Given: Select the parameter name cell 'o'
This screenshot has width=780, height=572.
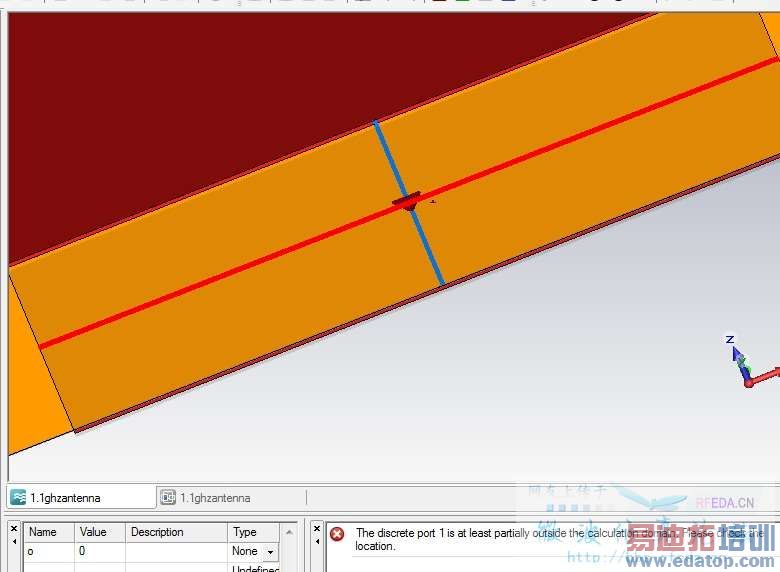Looking at the screenshot, I should (x=49, y=552).
